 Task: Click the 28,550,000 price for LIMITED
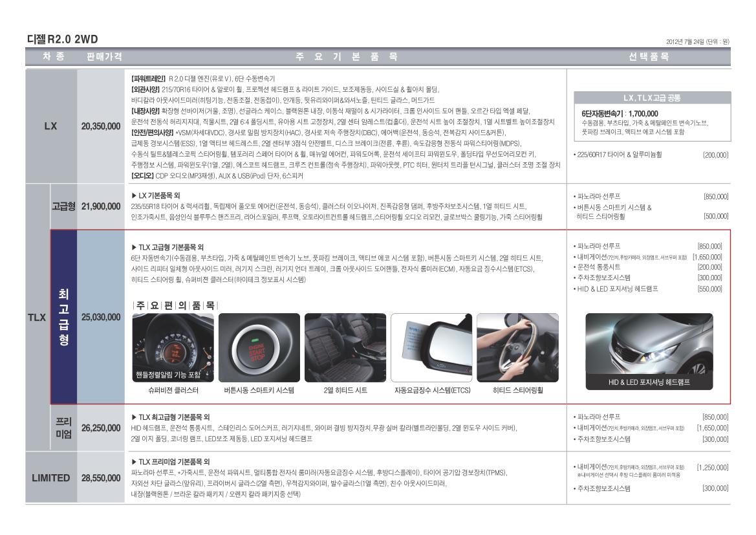pos(100,479)
